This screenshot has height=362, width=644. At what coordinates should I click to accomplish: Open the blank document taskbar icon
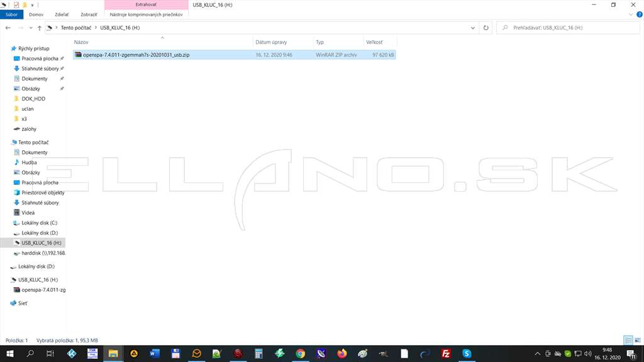pos(404,353)
